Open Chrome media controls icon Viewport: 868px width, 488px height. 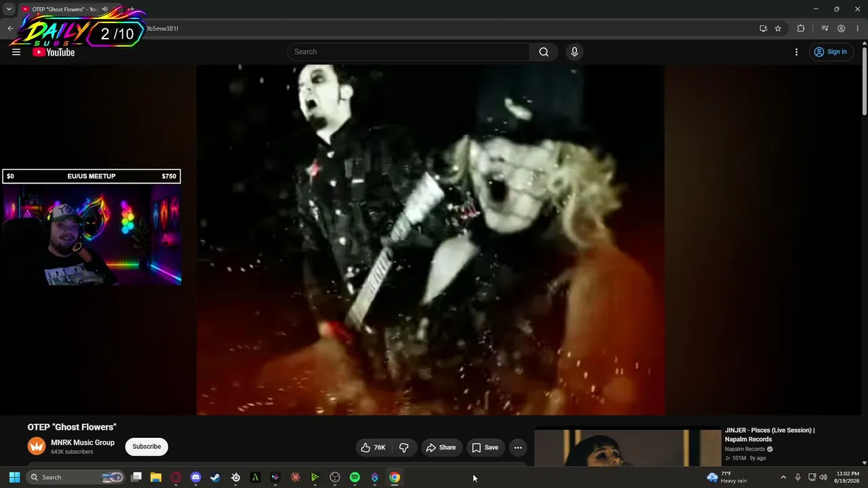[x=825, y=28]
